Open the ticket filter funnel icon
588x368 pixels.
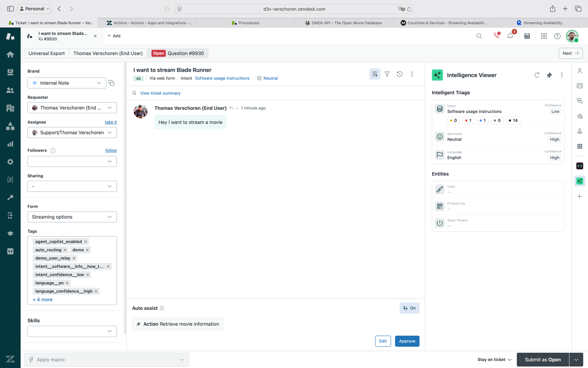387,74
